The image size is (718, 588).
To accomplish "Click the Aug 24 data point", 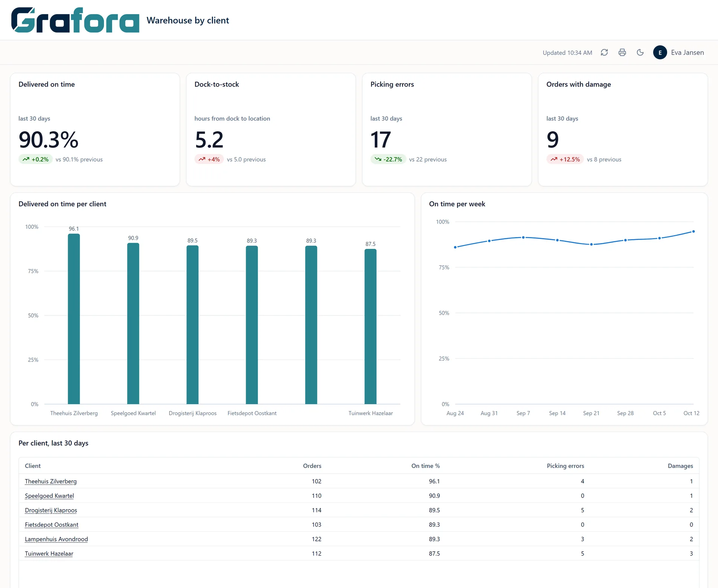I will pyautogui.click(x=455, y=247).
